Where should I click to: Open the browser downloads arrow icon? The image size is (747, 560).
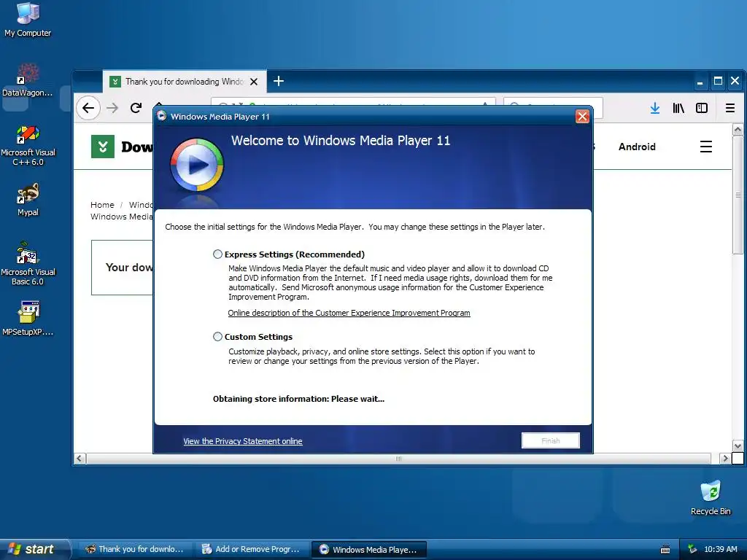pos(655,108)
